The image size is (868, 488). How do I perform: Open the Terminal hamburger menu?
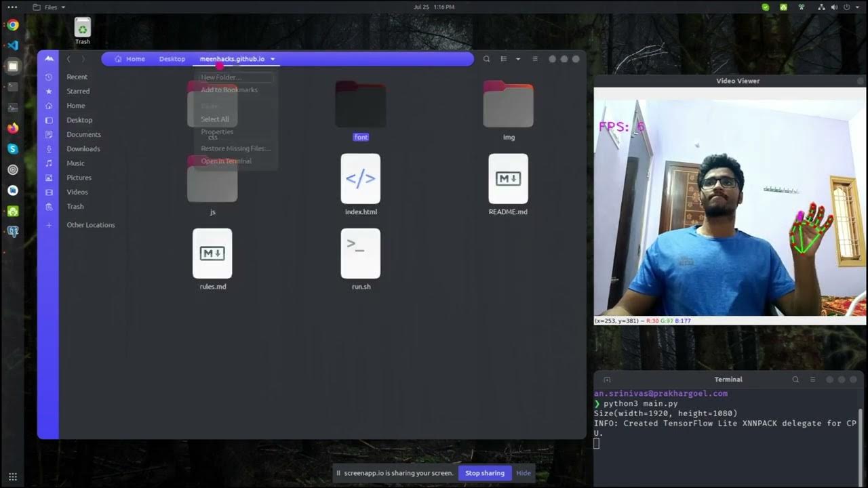[x=812, y=380]
